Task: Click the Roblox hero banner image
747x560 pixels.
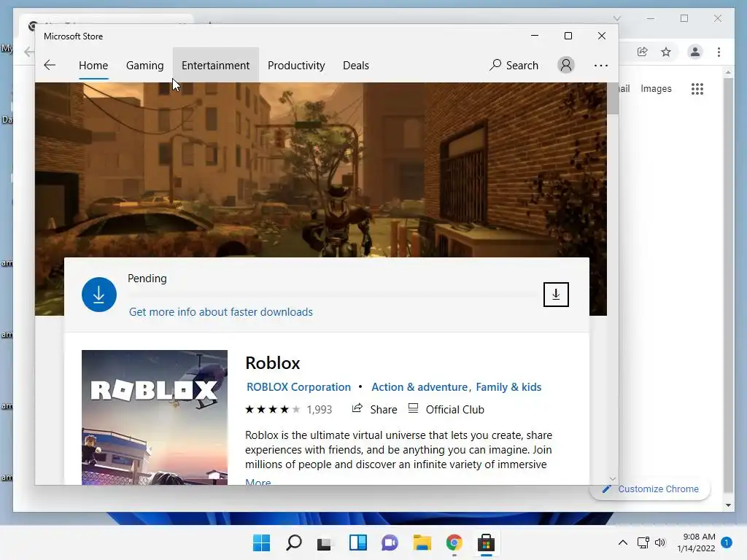Action: (321, 170)
